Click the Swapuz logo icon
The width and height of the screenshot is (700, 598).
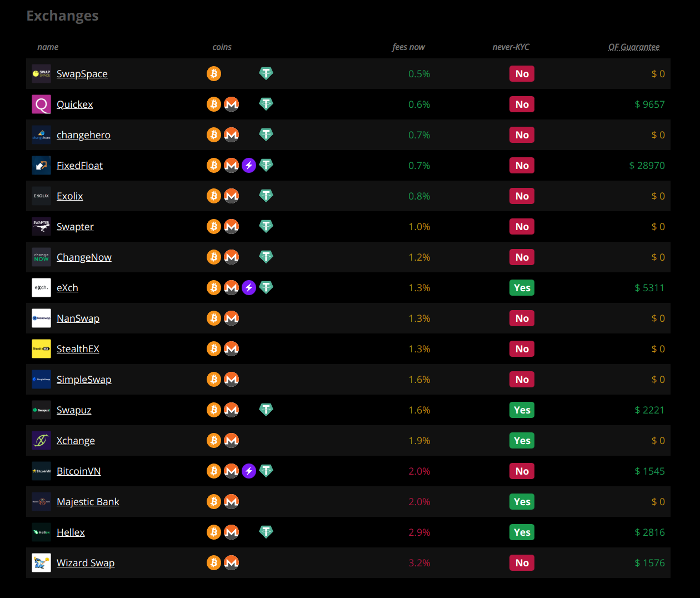pyautogui.click(x=41, y=410)
